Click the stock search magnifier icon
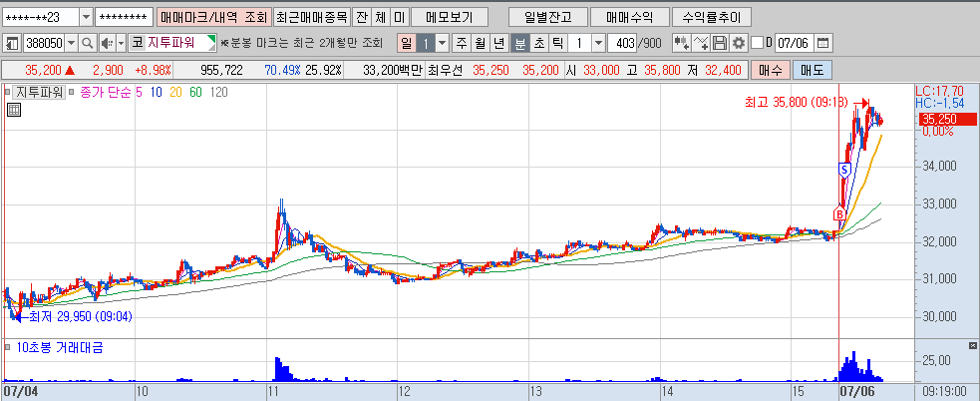The height and width of the screenshot is (401, 980). point(88,43)
